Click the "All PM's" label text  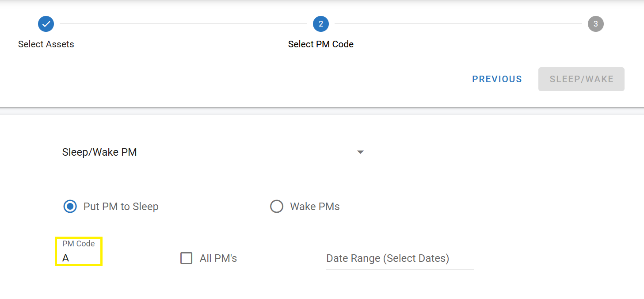pos(218,258)
